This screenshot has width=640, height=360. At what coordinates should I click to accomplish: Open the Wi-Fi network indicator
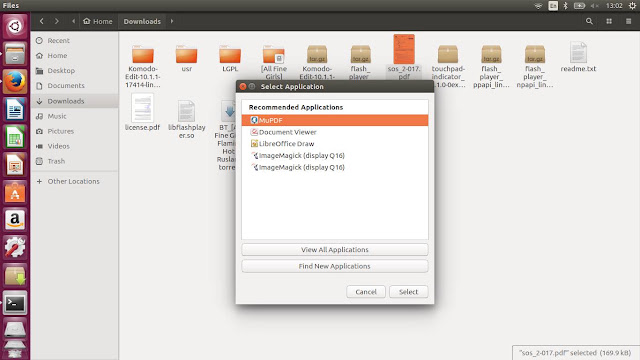[x=538, y=6]
